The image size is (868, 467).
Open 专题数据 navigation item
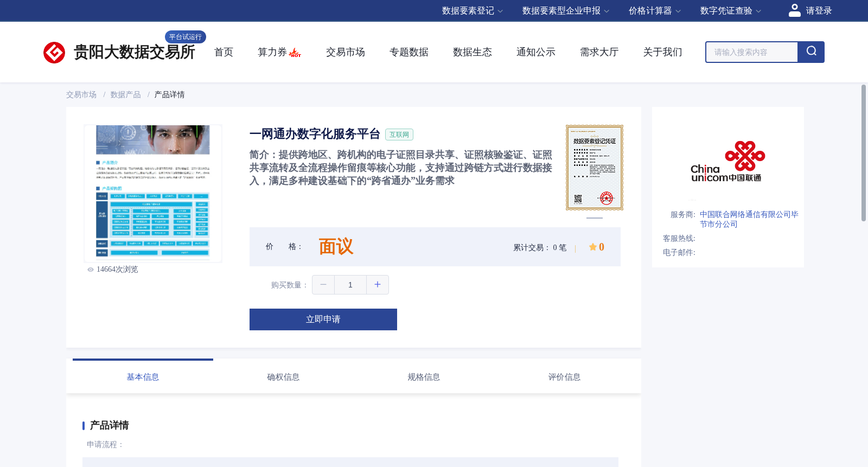(x=409, y=52)
